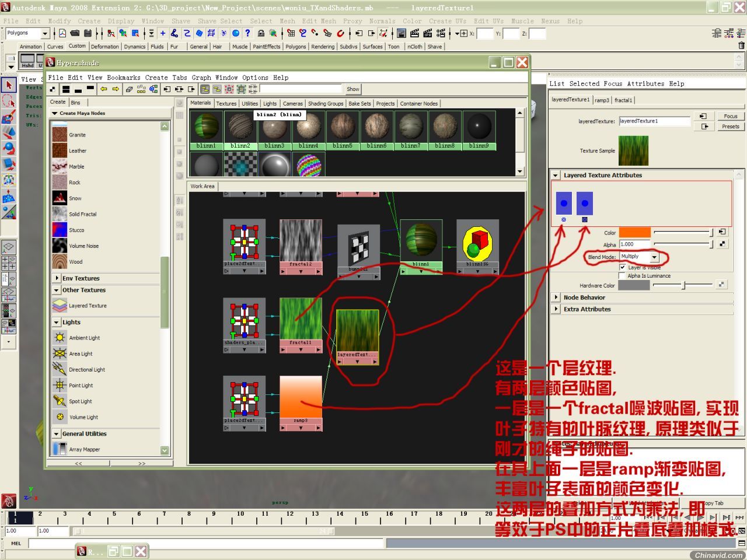The height and width of the screenshot is (560, 747).
Task: Open the Blend Mode dropdown
Action: (654, 257)
